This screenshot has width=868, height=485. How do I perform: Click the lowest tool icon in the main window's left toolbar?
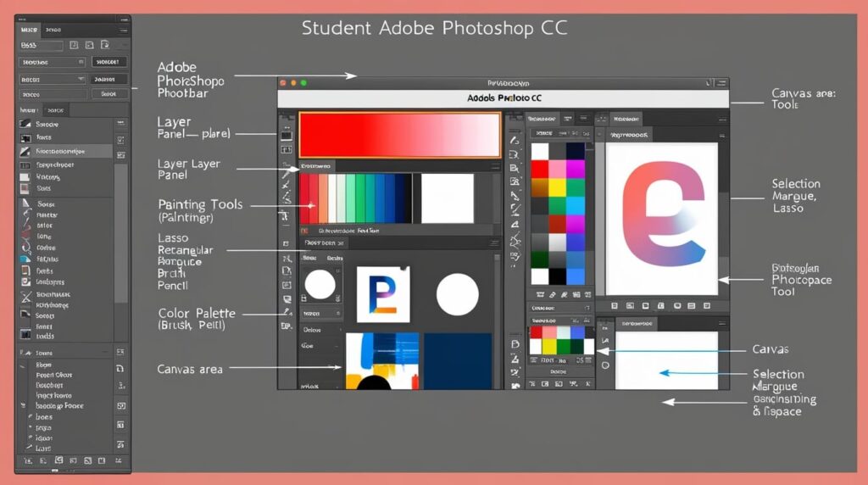[x=287, y=326]
